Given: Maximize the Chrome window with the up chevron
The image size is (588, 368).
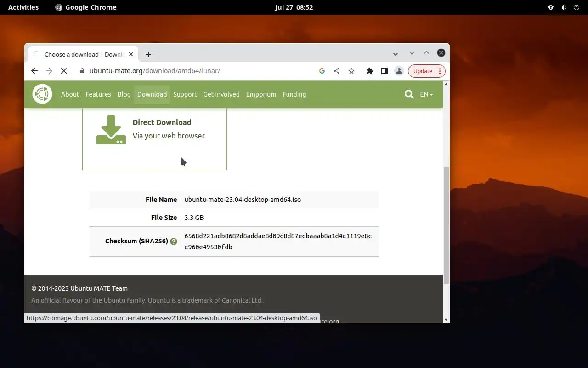Looking at the screenshot, I should [x=426, y=53].
